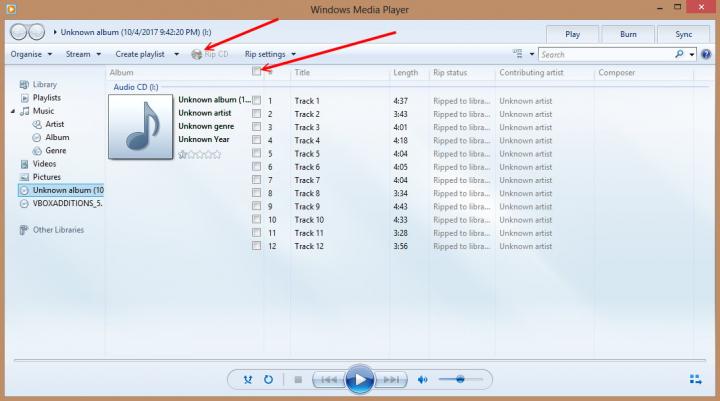The image size is (720, 401).
Task: Open Album under Music
Action: coord(57,137)
